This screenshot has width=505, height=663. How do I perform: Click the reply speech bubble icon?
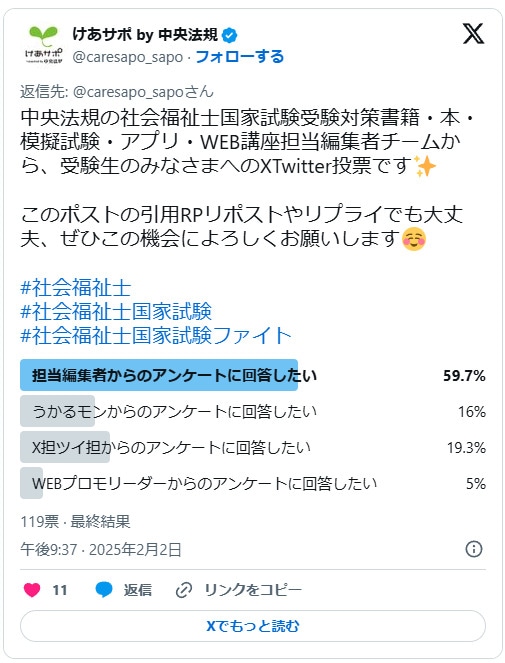coord(104,589)
